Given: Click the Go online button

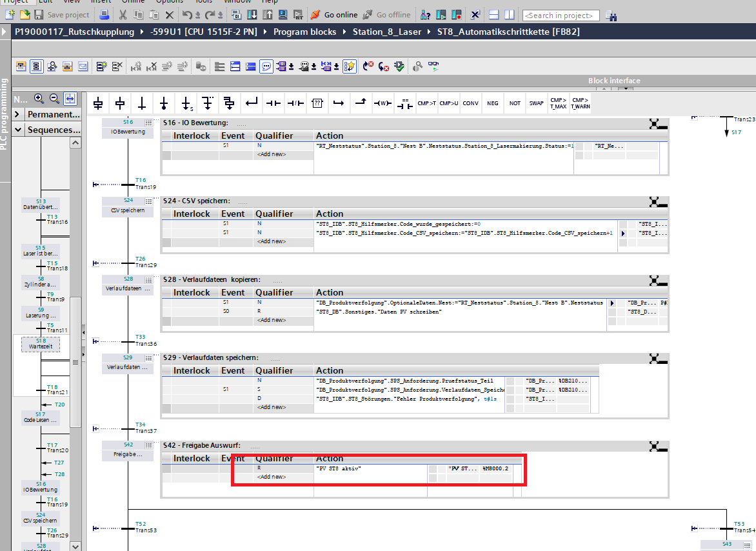Looking at the screenshot, I should (x=333, y=14).
